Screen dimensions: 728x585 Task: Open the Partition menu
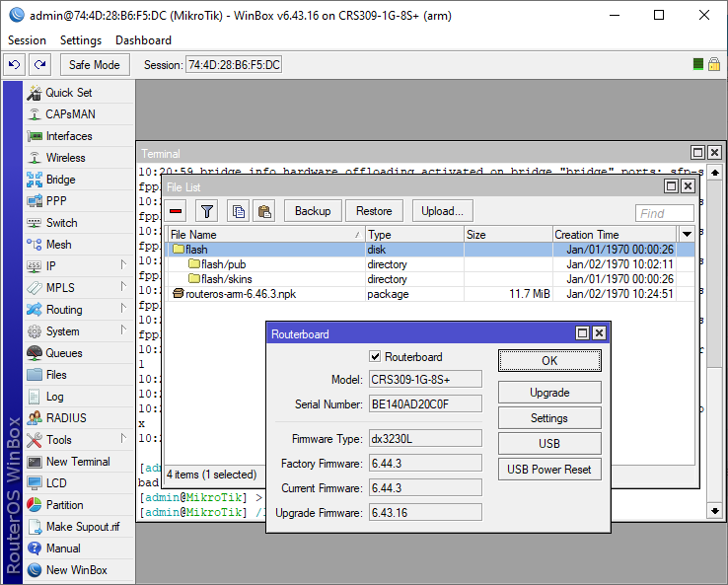click(x=78, y=505)
